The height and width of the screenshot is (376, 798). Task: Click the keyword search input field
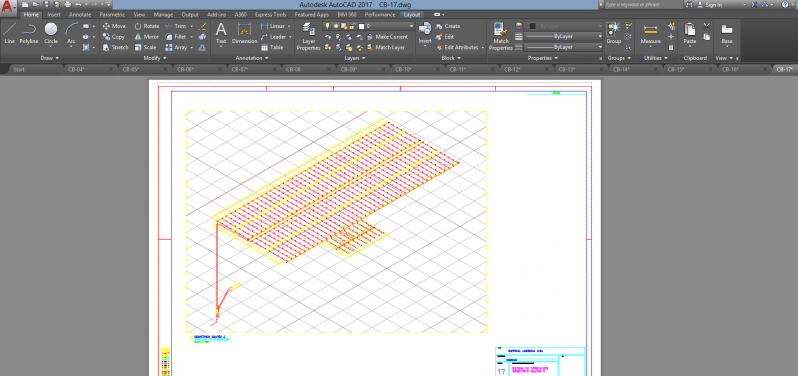[643, 4]
